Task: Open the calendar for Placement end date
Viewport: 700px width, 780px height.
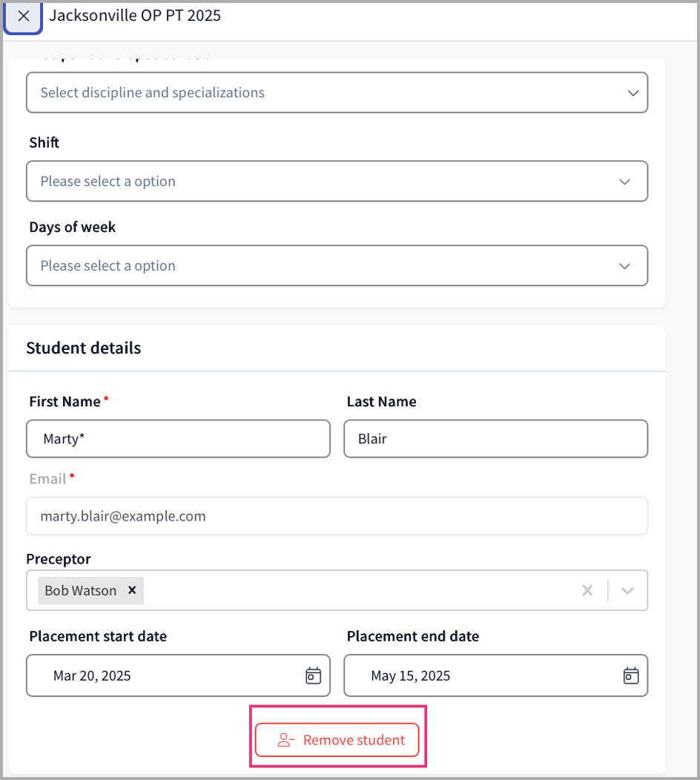Action: pos(631,675)
